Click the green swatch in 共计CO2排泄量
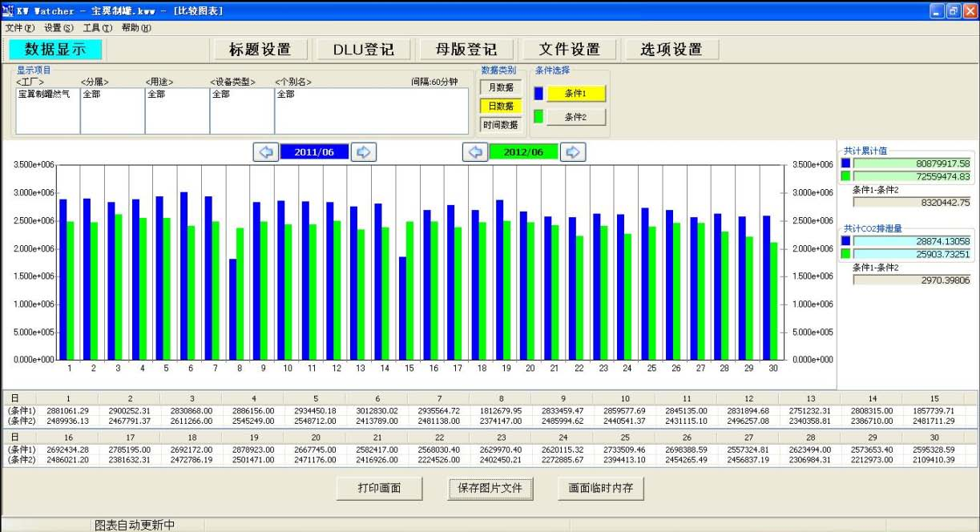Viewport: 980px width, 532px height. [845, 253]
